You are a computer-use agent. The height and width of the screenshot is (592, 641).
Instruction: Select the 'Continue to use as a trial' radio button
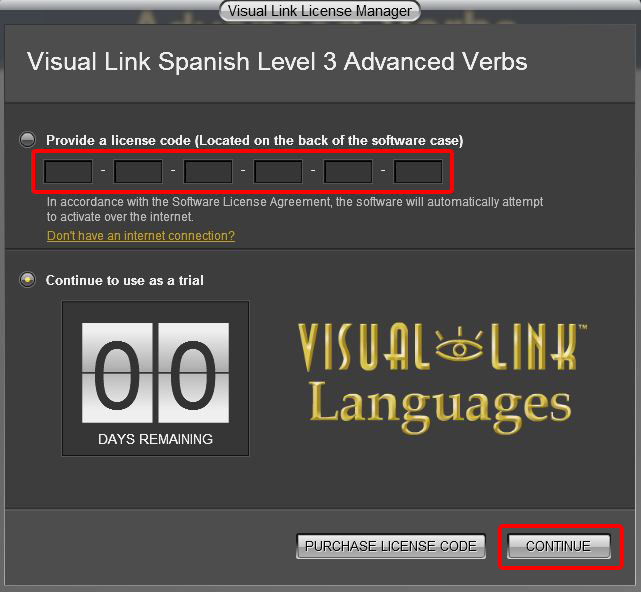point(28,280)
